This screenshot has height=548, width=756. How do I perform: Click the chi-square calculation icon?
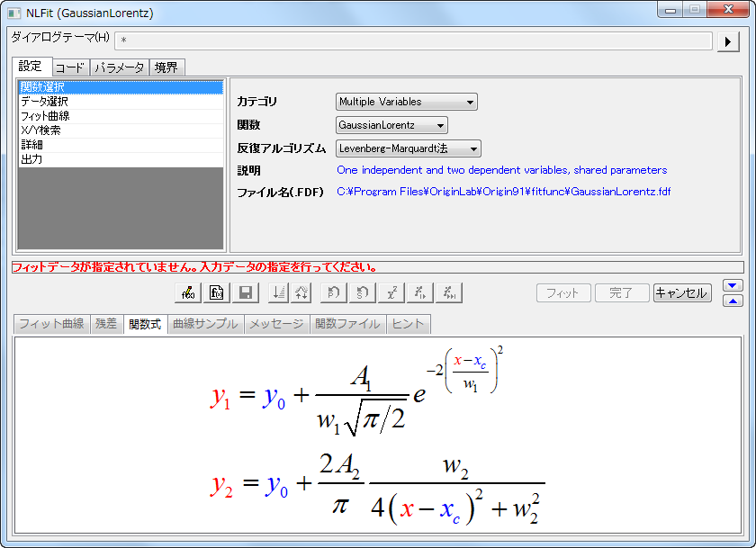pyautogui.click(x=391, y=292)
